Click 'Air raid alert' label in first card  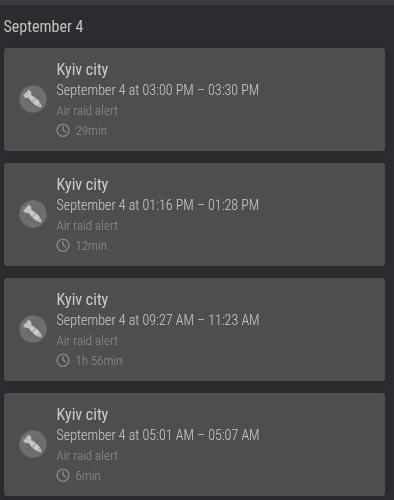click(87, 111)
